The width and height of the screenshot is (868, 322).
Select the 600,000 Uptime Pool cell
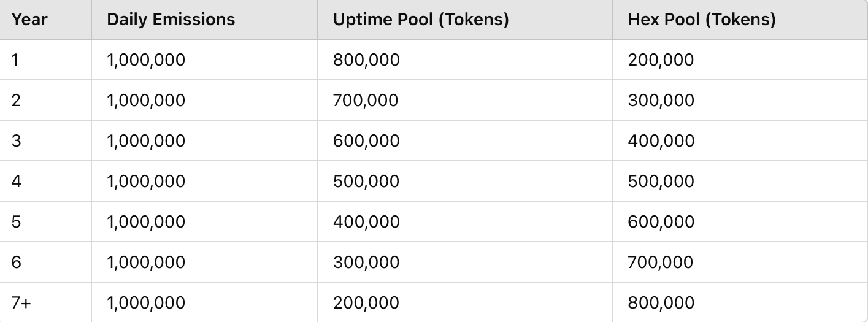tap(366, 141)
